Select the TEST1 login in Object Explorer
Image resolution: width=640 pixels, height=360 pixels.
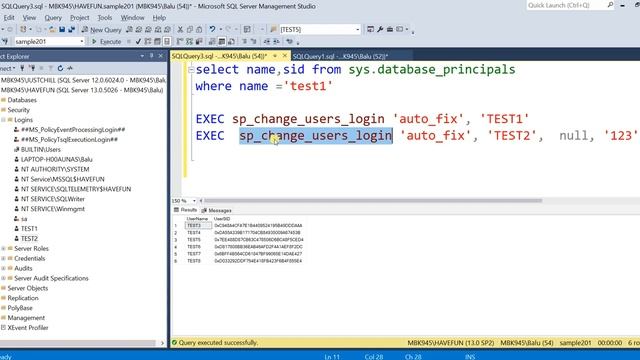pyautogui.click(x=29, y=229)
